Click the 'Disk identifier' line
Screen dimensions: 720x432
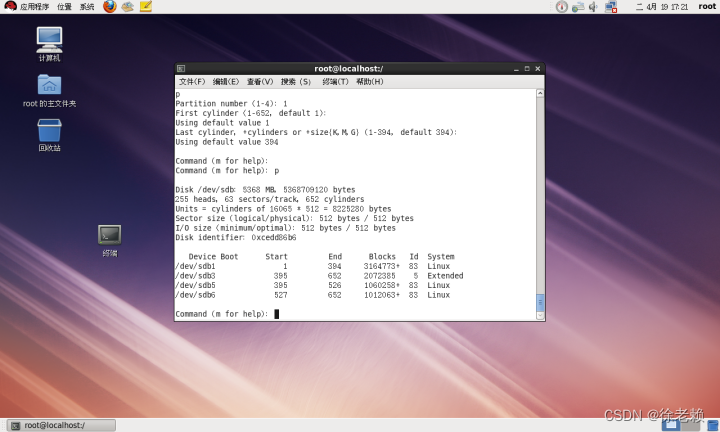(x=236, y=237)
